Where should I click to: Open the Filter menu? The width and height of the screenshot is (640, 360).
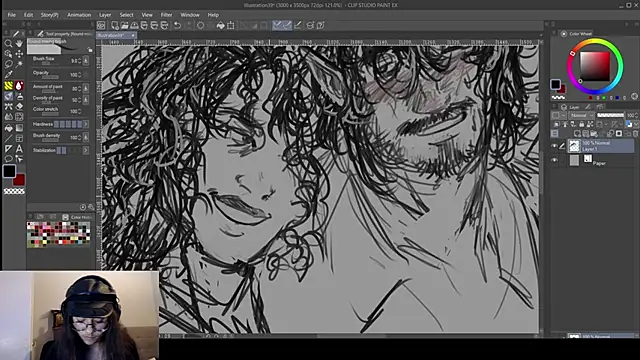(x=166, y=15)
